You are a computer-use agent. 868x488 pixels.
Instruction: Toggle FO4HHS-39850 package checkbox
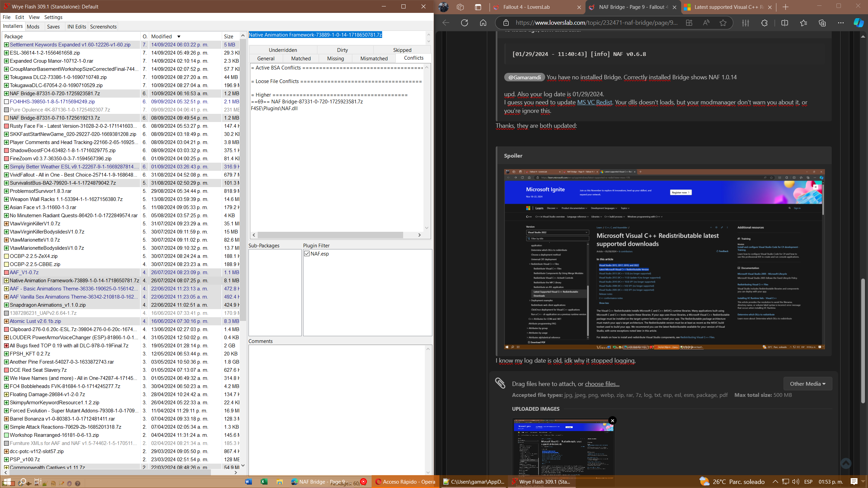tap(6, 102)
